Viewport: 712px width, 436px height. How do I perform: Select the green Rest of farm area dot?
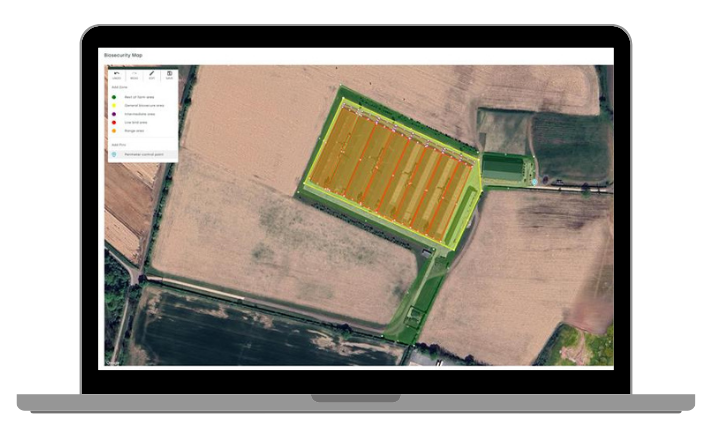pos(115,96)
